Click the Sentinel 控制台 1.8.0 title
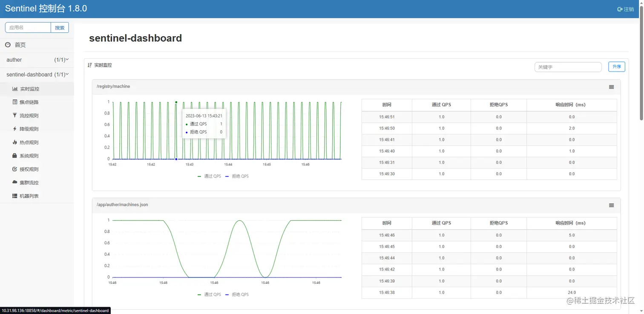 (46, 9)
